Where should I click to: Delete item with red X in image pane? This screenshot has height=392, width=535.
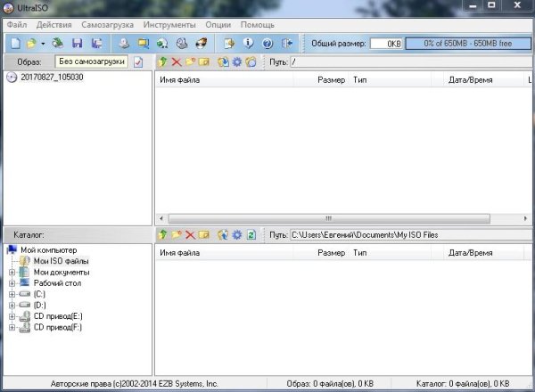[177, 62]
